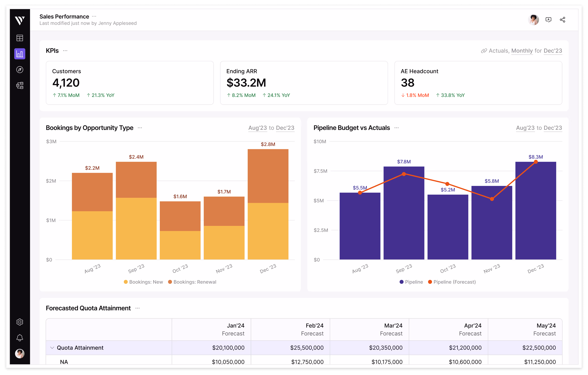This screenshot has height=375, width=588.
Task: Open the notifications bell
Action: tap(20, 338)
